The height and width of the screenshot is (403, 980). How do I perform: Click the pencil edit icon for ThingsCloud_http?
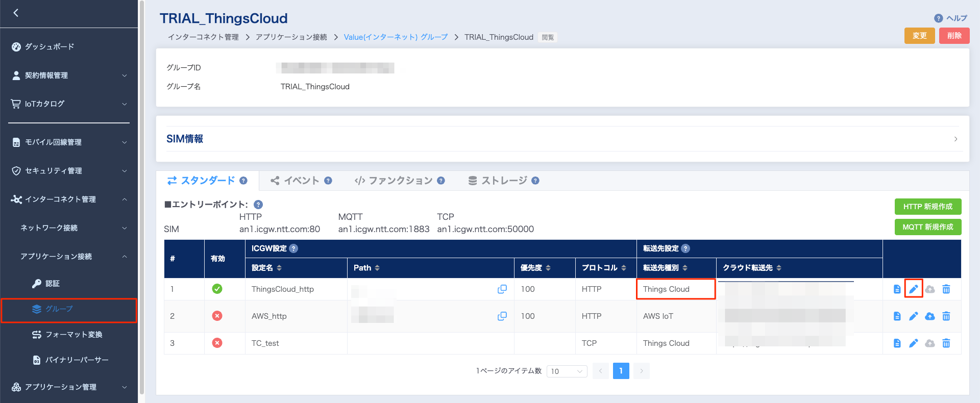pyautogui.click(x=913, y=289)
